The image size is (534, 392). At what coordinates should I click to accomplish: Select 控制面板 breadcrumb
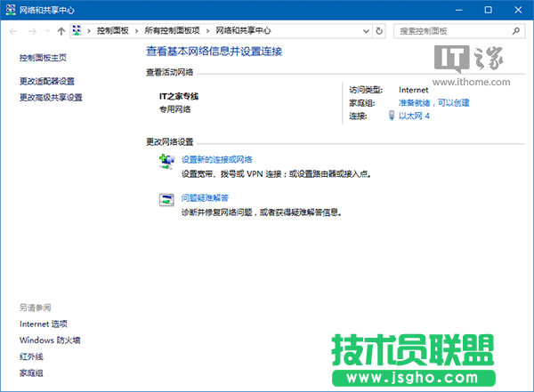[x=113, y=30]
